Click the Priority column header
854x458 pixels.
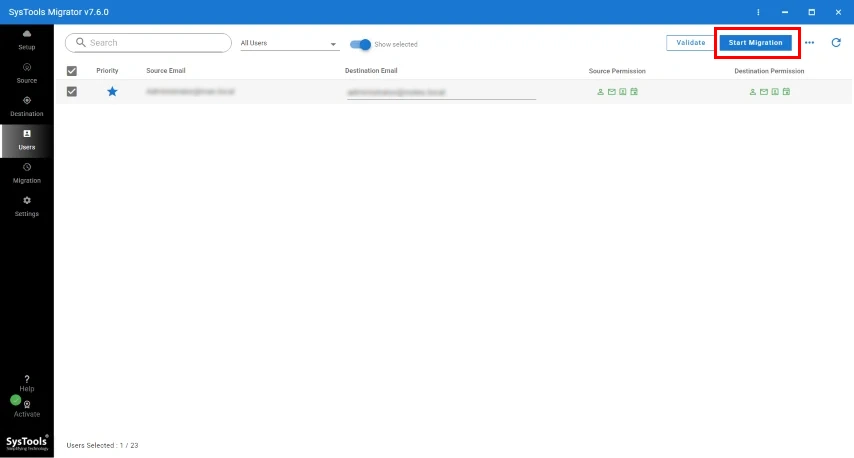point(107,71)
